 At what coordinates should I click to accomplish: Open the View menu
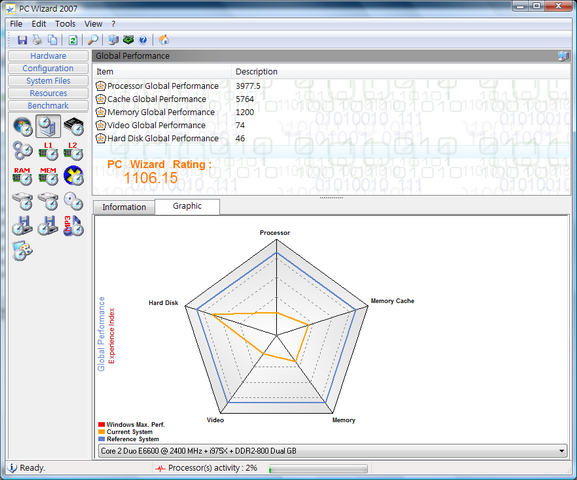93,24
